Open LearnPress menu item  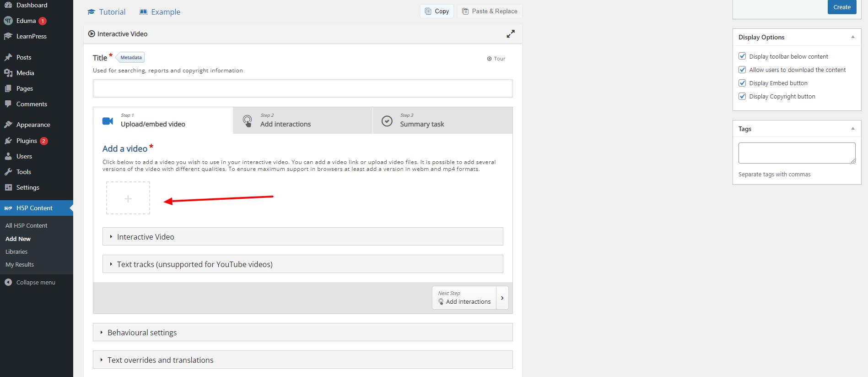(x=37, y=36)
